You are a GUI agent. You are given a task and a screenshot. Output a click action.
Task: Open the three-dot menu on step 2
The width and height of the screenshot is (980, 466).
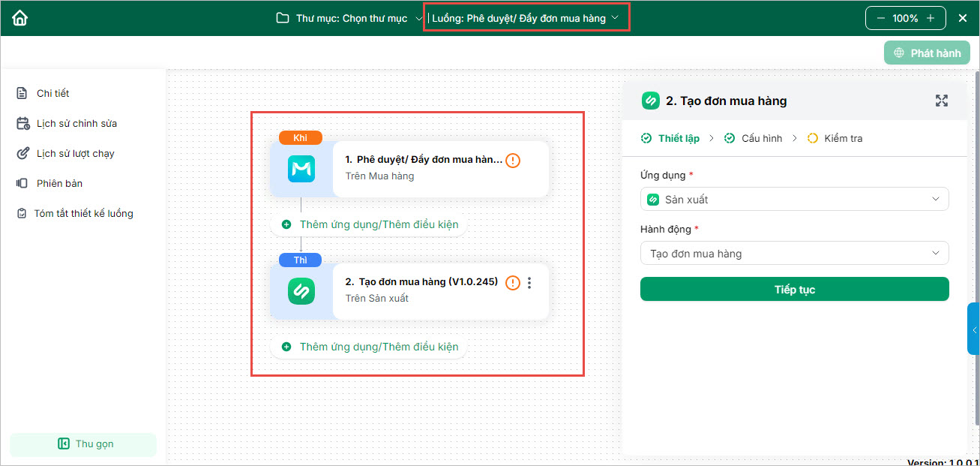coord(529,283)
